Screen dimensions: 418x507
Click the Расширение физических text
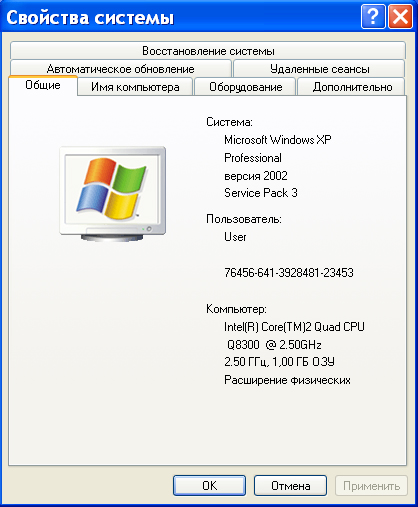[x=287, y=380]
